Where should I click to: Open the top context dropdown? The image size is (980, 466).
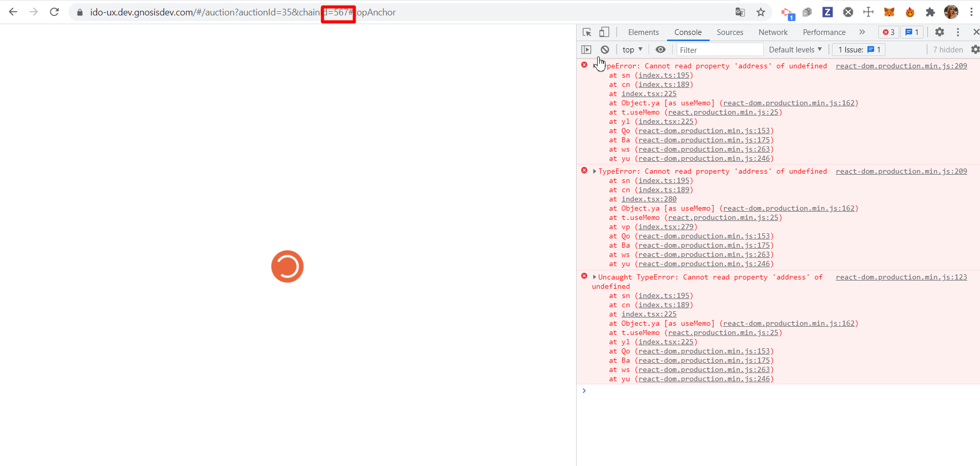click(633, 49)
